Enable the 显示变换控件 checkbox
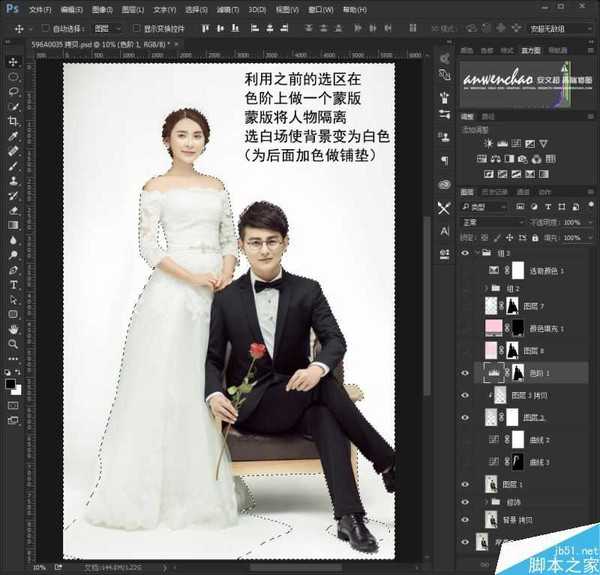Viewport: 600px width, 575px height. coord(137,29)
